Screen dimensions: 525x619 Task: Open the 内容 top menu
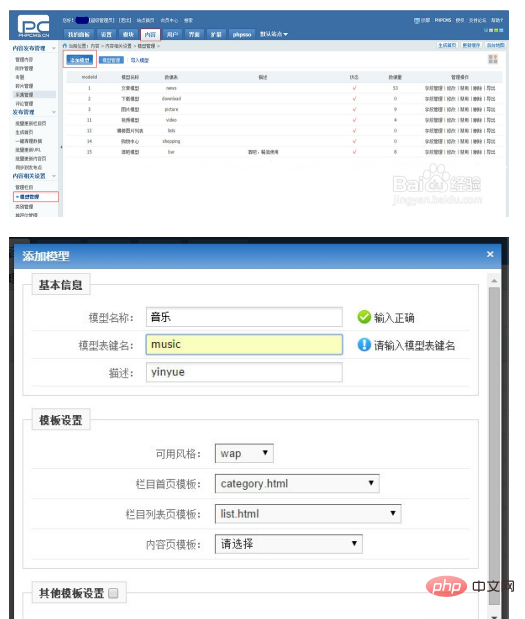point(150,34)
